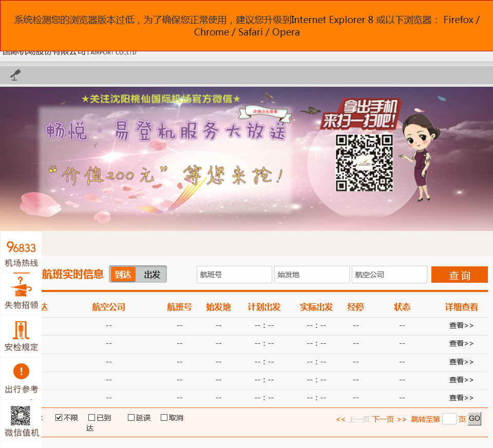
Task: Click the 实际出发 column header
Action: tap(316, 307)
